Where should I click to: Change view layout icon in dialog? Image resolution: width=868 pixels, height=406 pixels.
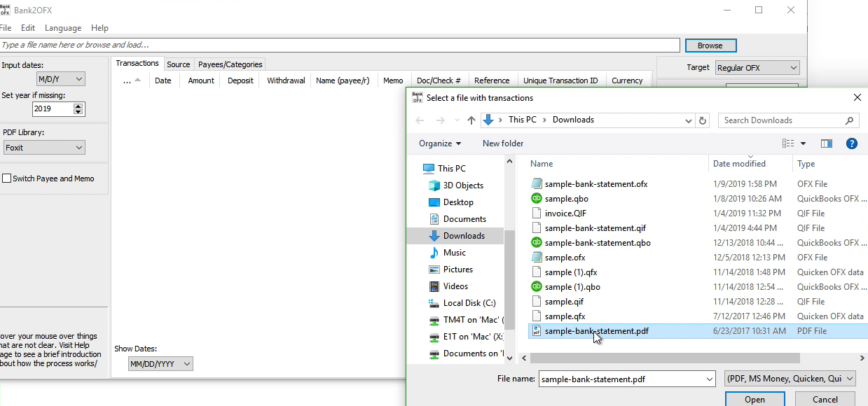pyautogui.click(x=788, y=143)
